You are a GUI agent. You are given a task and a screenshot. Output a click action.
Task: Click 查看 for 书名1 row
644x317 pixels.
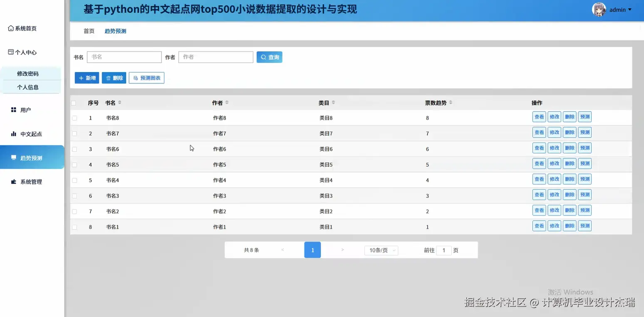(x=539, y=226)
